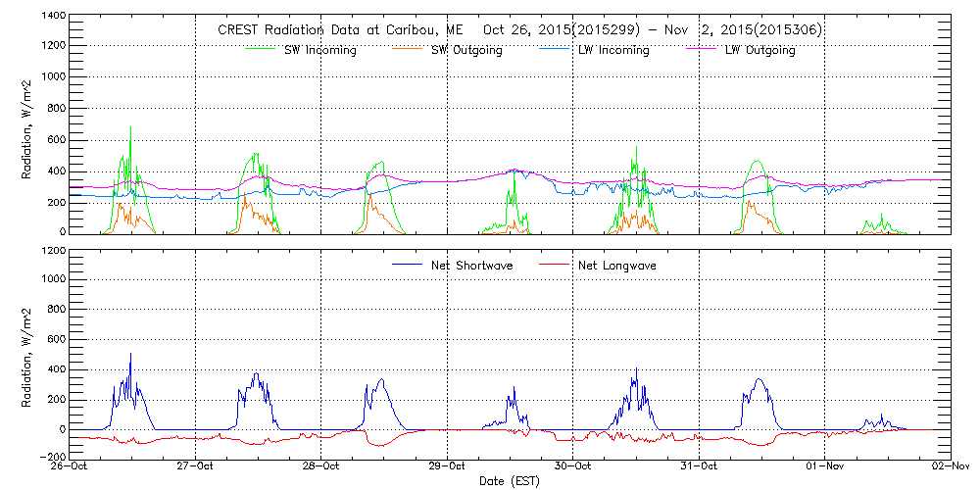The width and height of the screenshot is (980, 490).
Task: Click the -200 tick on lower chart y-axis
Action: coord(52,458)
